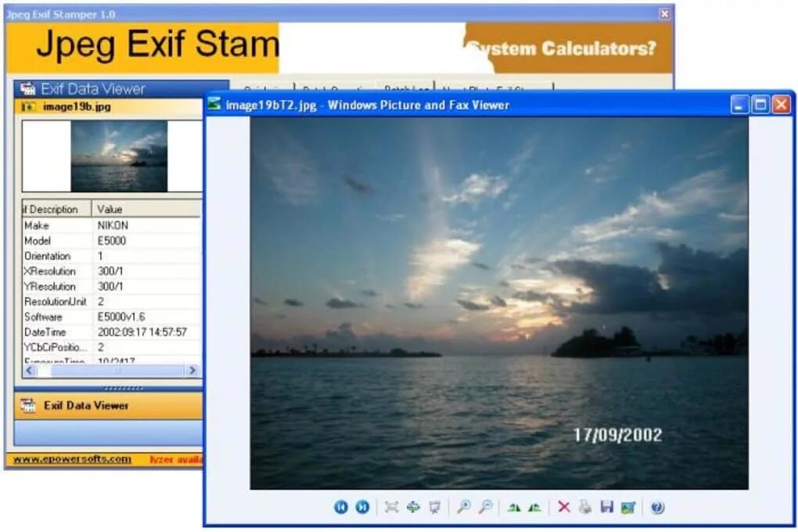Image resolution: width=798 pixels, height=532 pixels.
Task: Open viewer Help with the question mark icon
Action: click(x=657, y=507)
